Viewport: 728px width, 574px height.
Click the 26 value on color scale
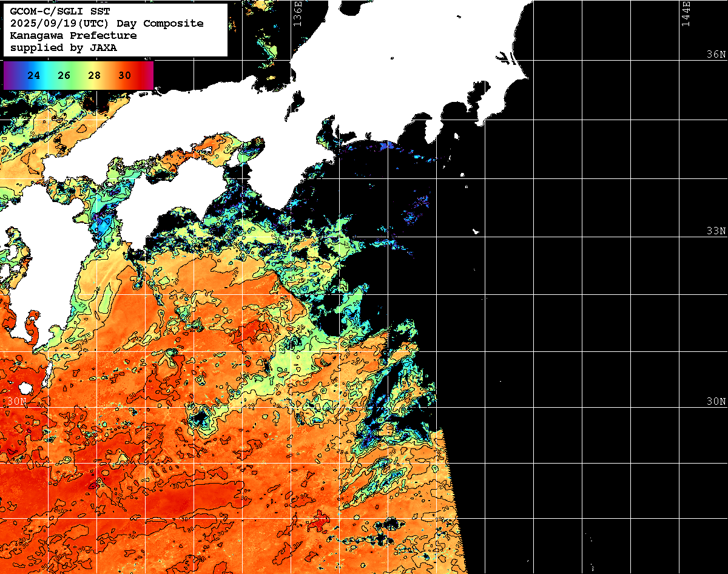tap(64, 76)
